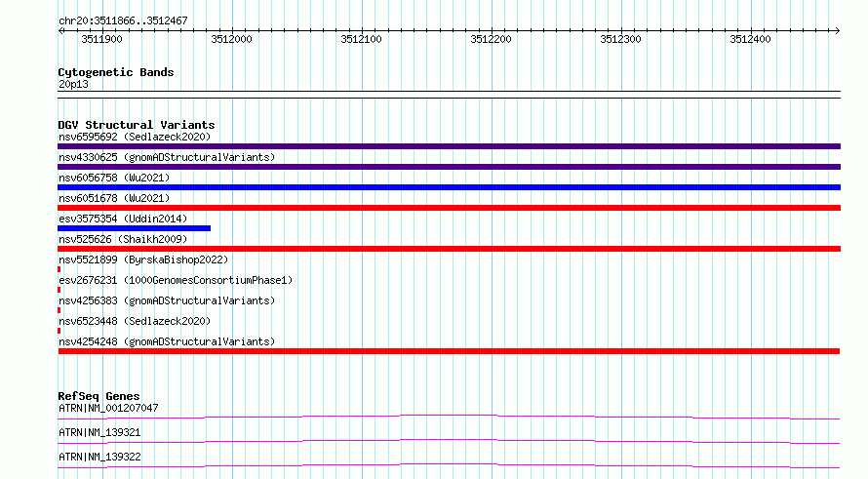
Task: Click the red bar of nsv525626
Action: [449, 249]
